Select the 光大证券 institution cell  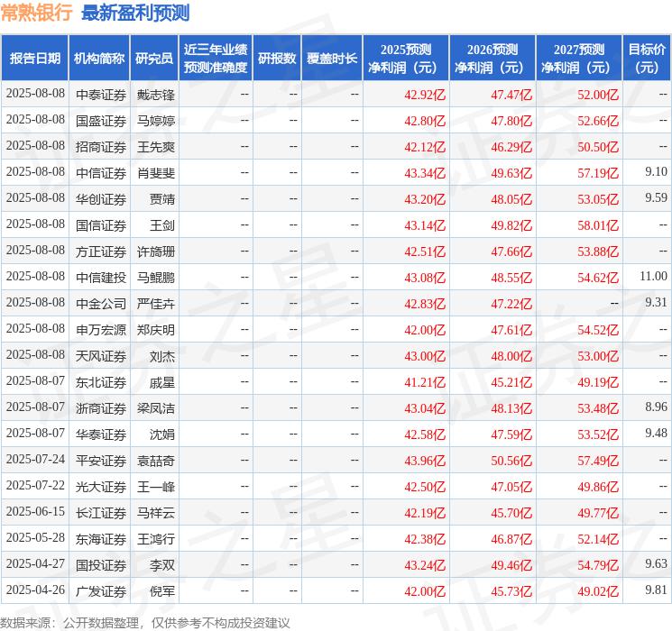101,487
